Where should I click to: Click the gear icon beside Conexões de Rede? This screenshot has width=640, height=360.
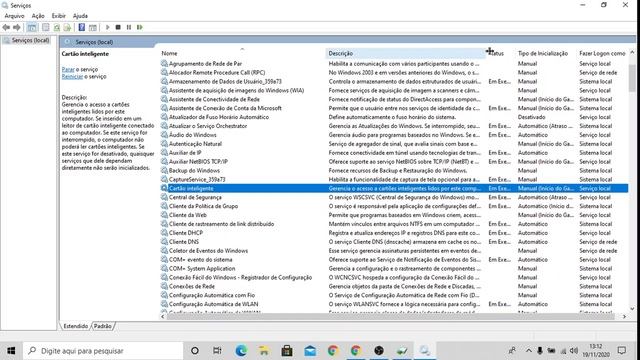(x=164, y=286)
